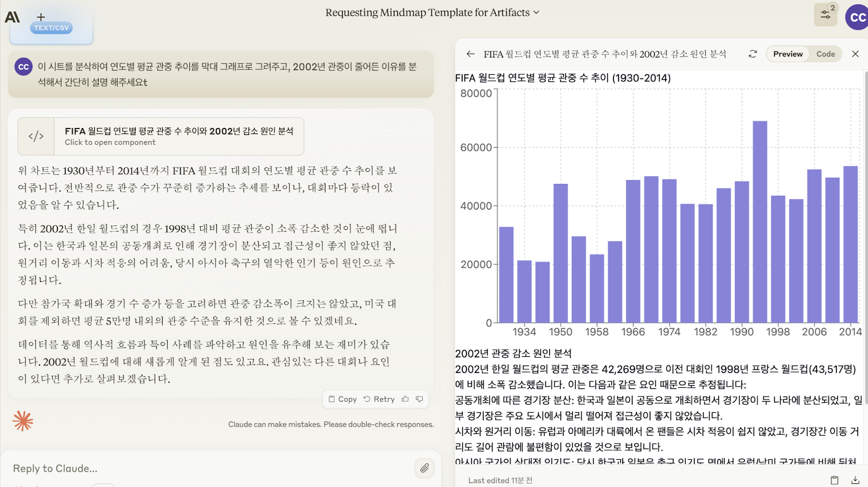
Task: Click the last bar for 2014
Action: [851, 245]
